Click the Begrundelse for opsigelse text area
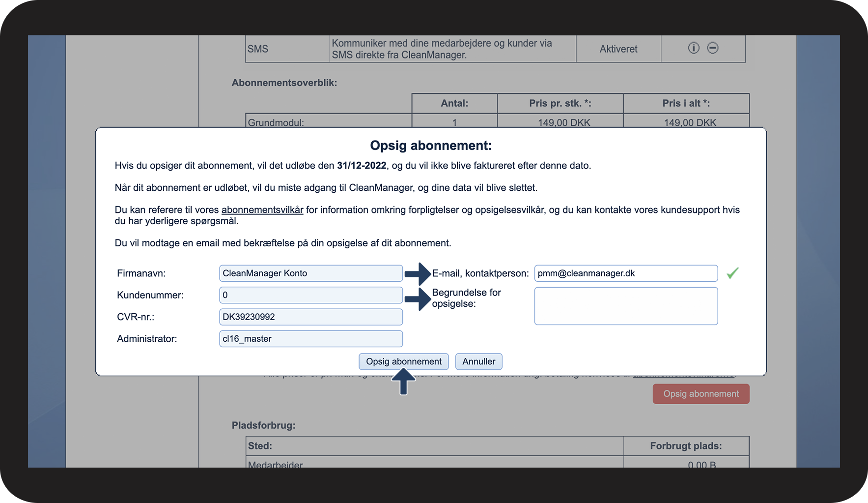868x503 pixels. [x=626, y=306]
